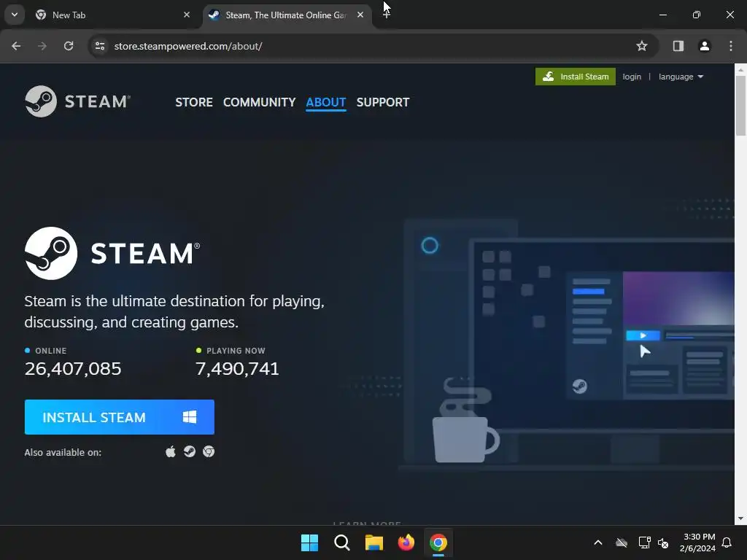Open the Chrome profile icon
Screen dimensions: 747x560
tap(705, 46)
